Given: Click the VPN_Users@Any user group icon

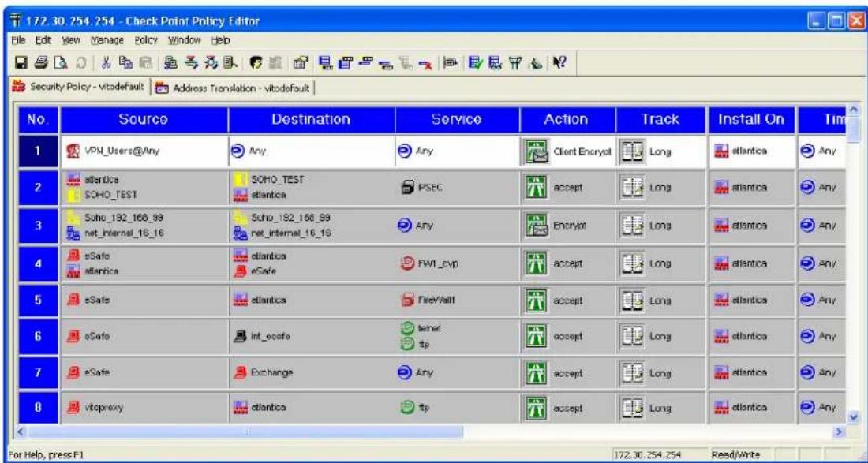Looking at the screenshot, I should point(73,151).
